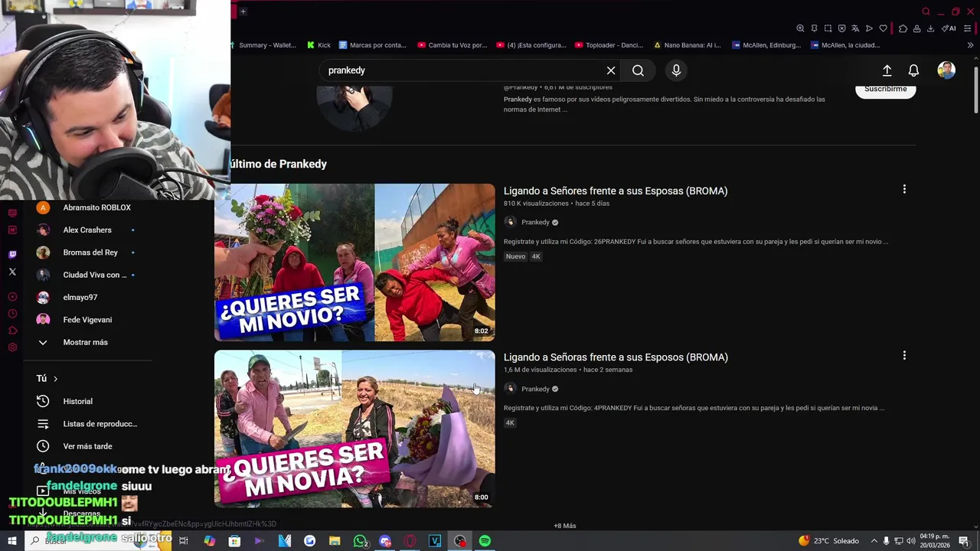This screenshot has height=551, width=980.
Task: Show hidden system tray icons chevron
Action: coord(874,541)
